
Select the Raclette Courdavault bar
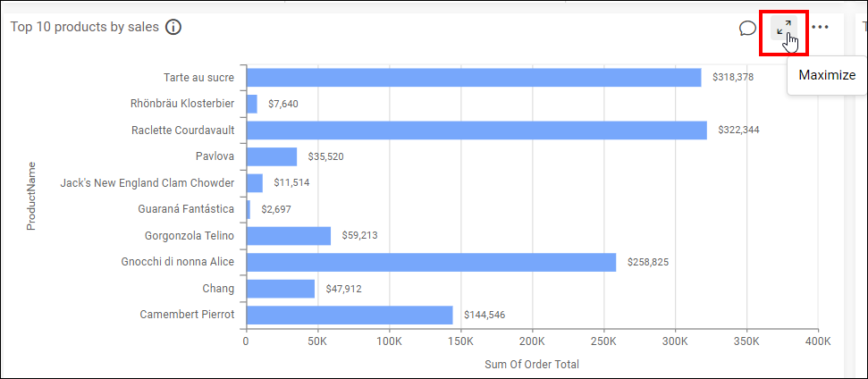coord(476,131)
